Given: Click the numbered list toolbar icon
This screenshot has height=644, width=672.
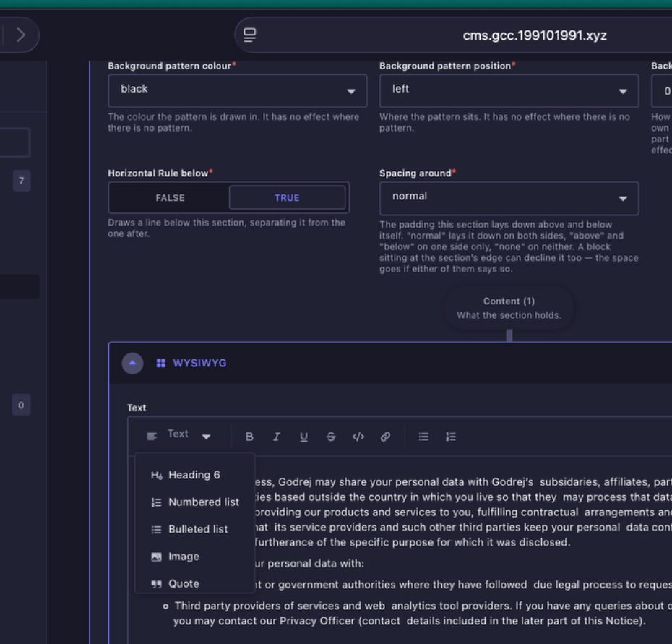Looking at the screenshot, I should click(451, 437).
